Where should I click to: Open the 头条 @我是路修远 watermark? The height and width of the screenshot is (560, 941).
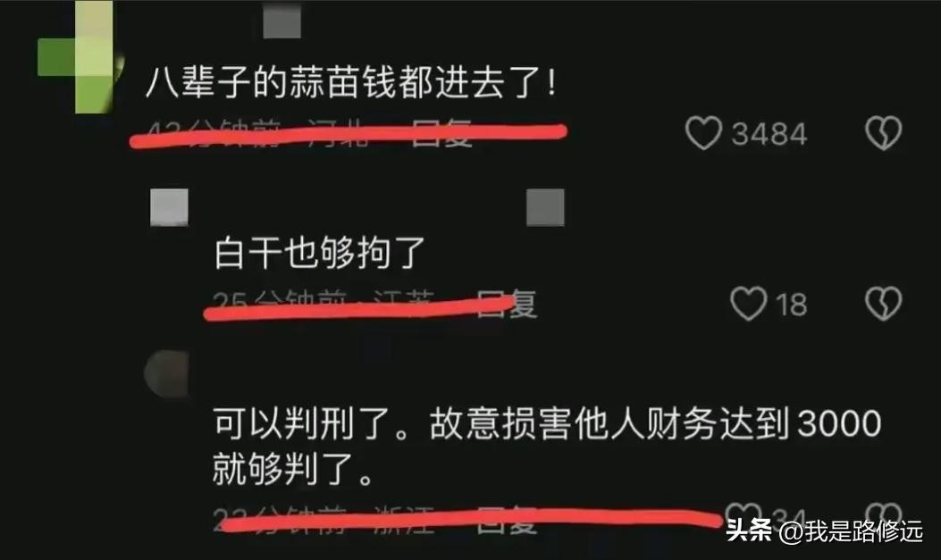[824, 531]
